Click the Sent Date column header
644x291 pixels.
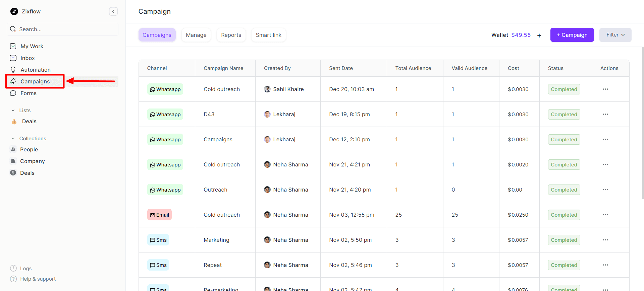point(341,68)
